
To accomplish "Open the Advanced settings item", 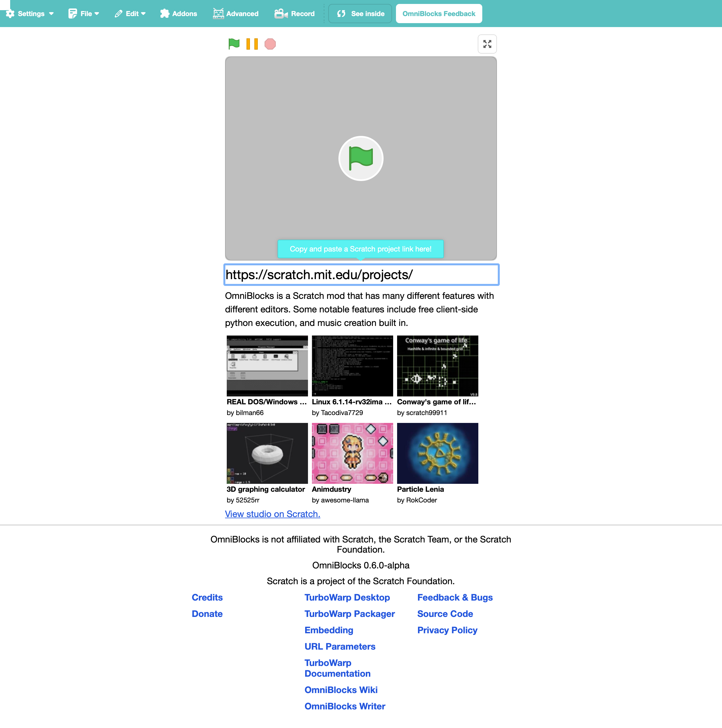I will pyautogui.click(x=236, y=14).
